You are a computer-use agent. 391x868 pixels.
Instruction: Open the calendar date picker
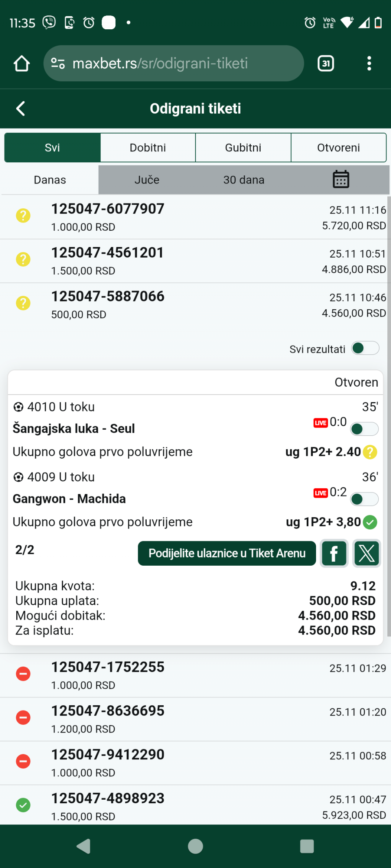click(341, 179)
